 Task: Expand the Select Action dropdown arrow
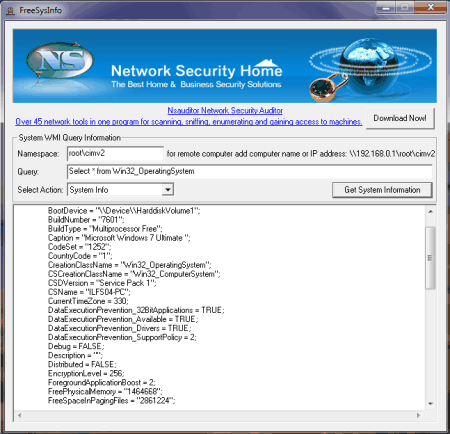168,190
